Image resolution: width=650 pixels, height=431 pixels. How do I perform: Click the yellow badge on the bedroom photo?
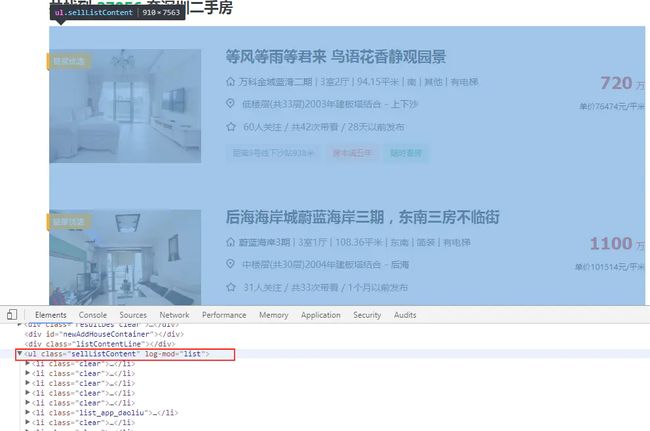click(68, 62)
